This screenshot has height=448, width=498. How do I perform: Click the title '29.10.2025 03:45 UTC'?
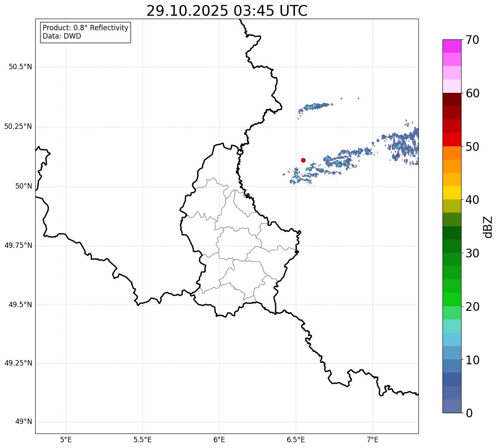click(227, 11)
